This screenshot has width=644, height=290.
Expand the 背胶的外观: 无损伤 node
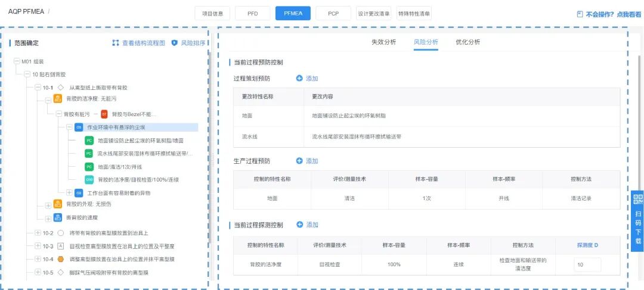(48, 205)
